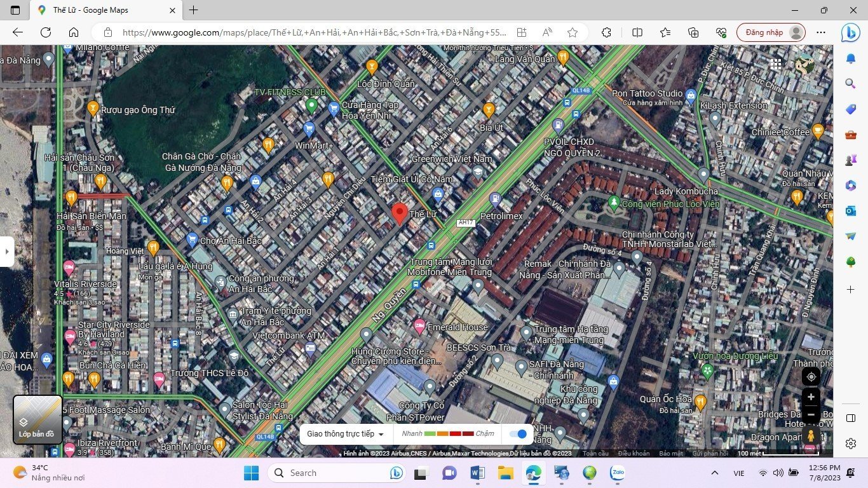Screen dimensions: 868x488
Task: Open the Điều khoản terms link
Action: (x=634, y=454)
